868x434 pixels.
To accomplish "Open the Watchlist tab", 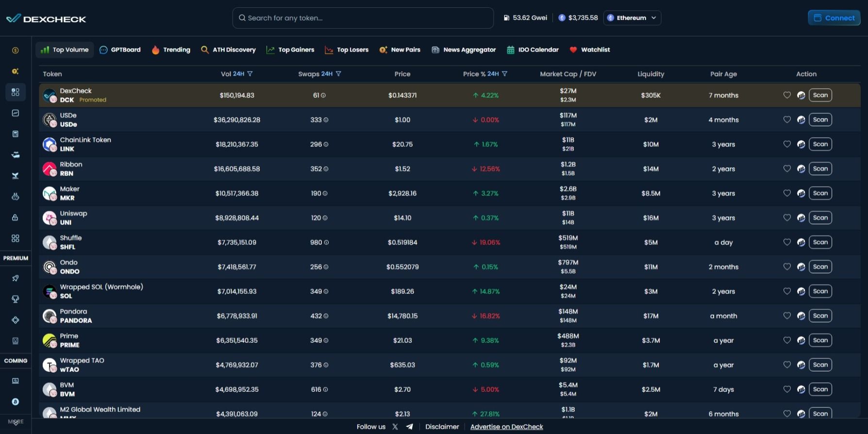I will tap(589, 49).
